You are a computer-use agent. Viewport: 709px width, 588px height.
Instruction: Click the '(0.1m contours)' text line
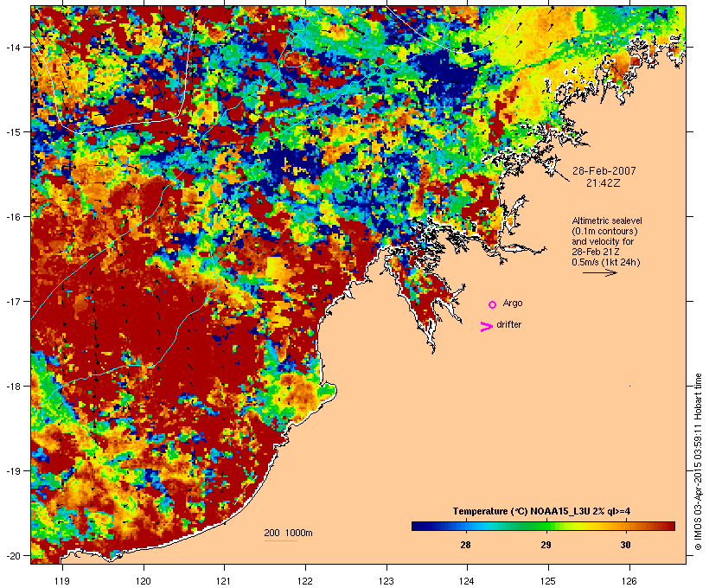point(605,231)
